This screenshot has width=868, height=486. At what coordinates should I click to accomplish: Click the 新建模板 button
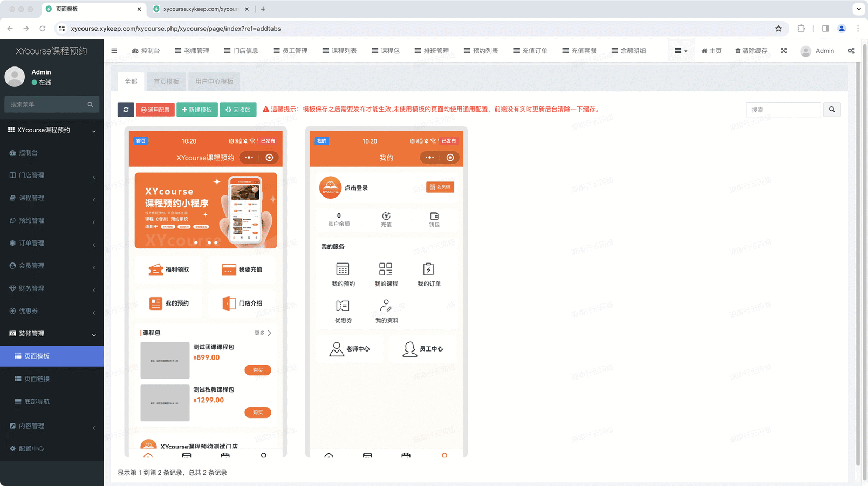[x=197, y=110]
